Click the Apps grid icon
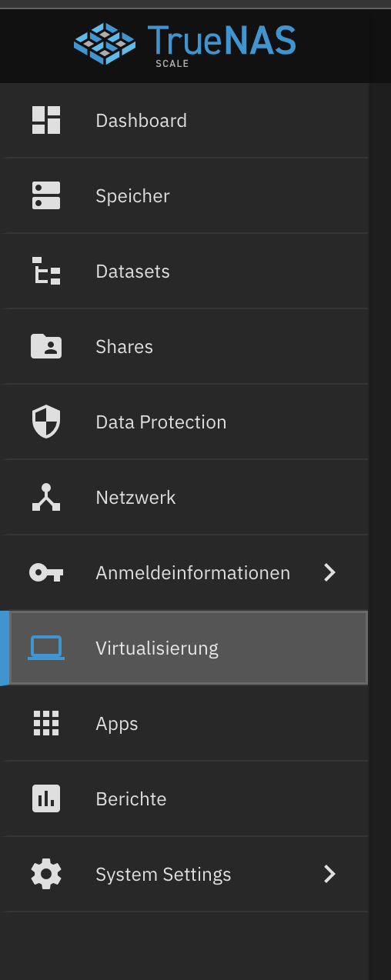 tap(46, 724)
